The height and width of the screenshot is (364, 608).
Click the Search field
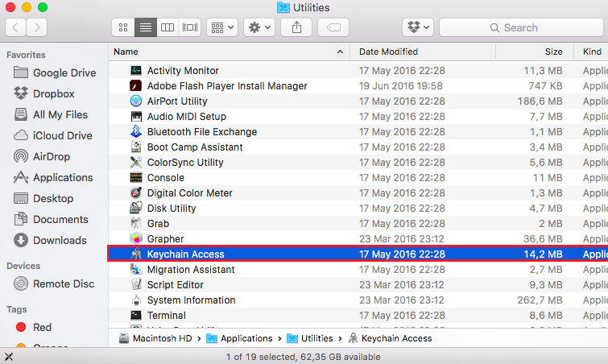[522, 27]
